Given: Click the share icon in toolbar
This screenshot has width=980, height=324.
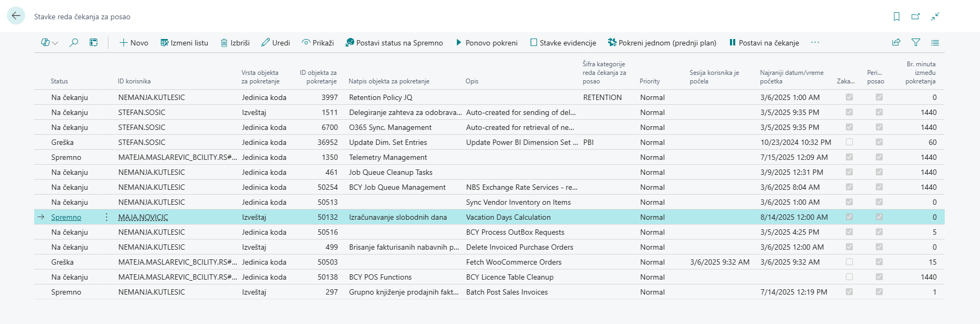Looking at the screenshot, I should [896, 43].
